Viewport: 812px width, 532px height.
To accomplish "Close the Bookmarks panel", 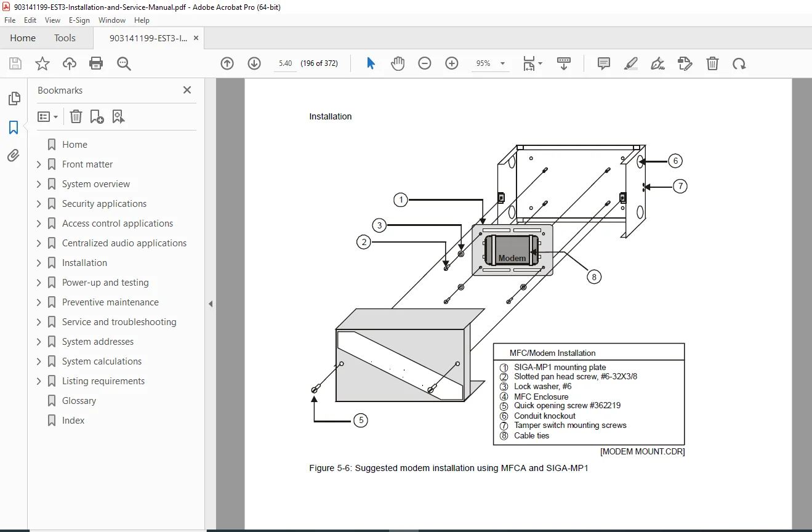I will click(187, 90).
